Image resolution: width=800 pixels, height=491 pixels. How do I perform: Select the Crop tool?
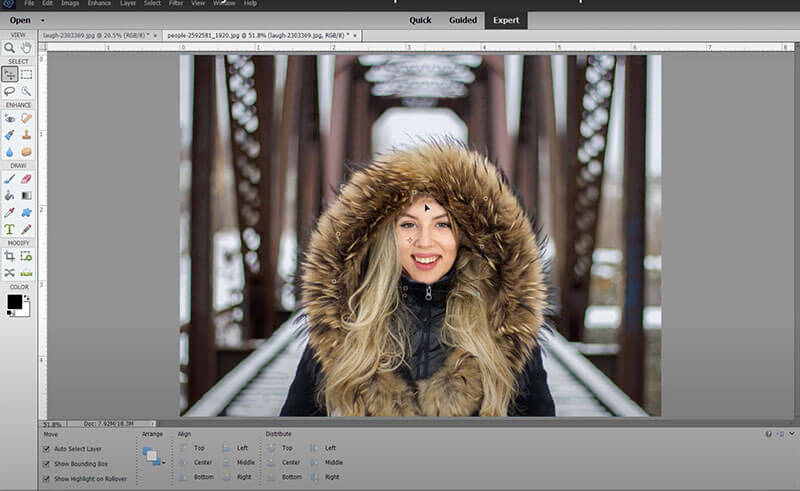[x=9, y=256]
